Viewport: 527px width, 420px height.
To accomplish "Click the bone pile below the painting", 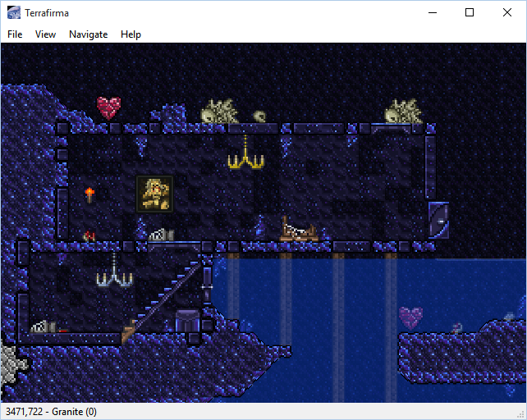I will coord(161,235).
